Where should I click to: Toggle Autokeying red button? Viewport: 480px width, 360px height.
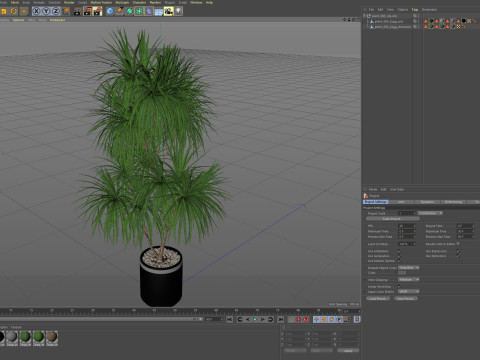click(x=299, y=319)
